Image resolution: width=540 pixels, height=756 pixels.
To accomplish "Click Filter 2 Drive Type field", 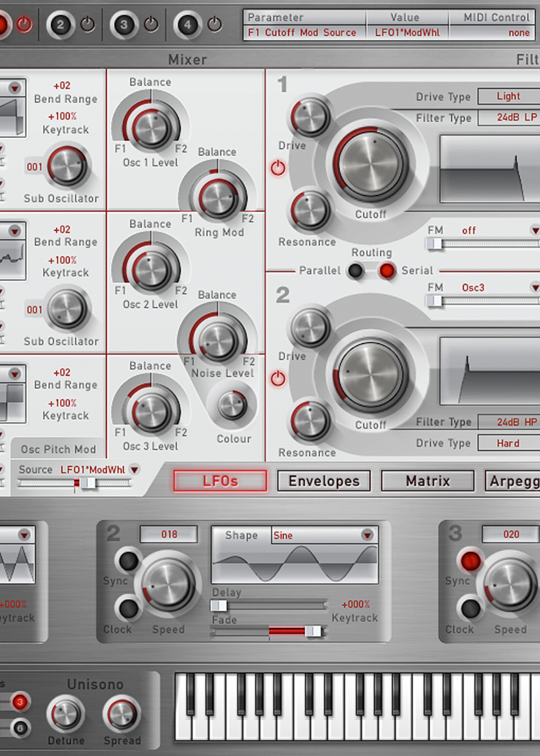I will 509,443.
